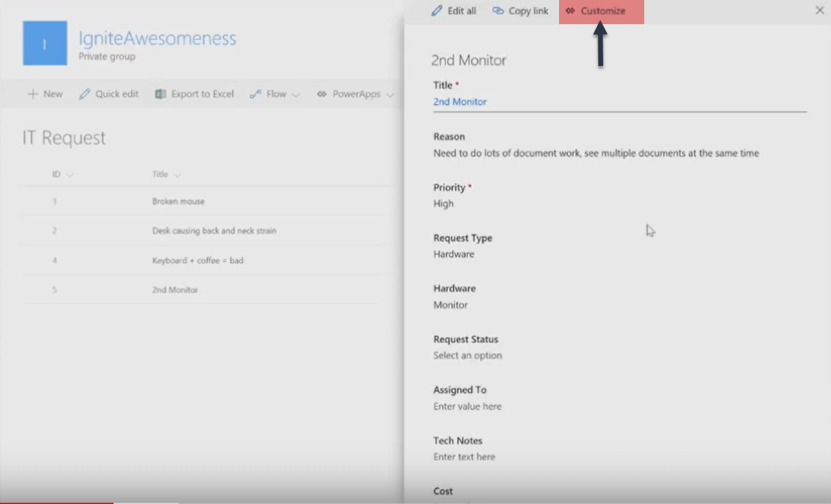Screen dimensions: 831x504
Task: Click the Customize PowerApps icon
Action: click(x=570, y=11)
